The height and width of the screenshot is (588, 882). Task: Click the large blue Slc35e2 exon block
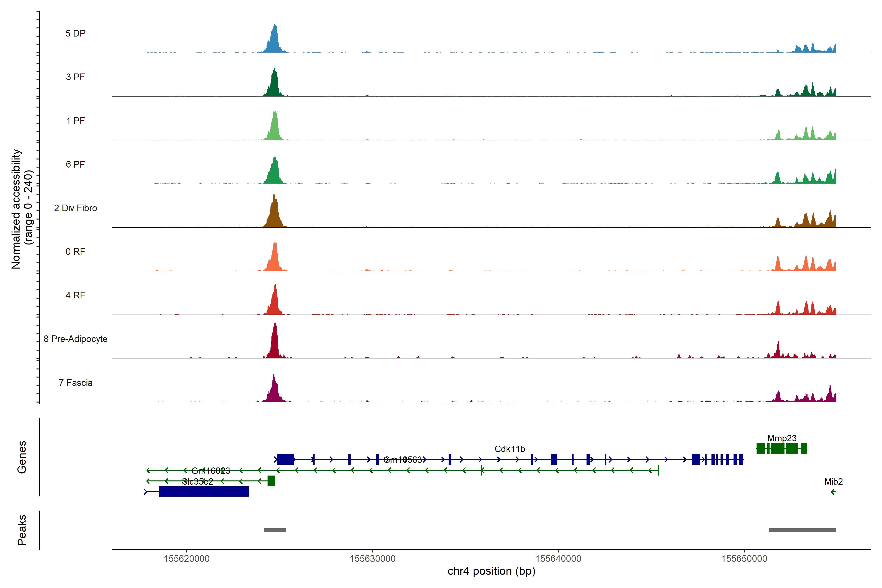pos(204,491)
